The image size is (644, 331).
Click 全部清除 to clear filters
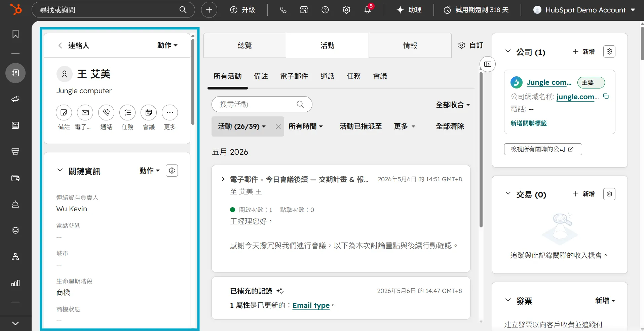450,126
